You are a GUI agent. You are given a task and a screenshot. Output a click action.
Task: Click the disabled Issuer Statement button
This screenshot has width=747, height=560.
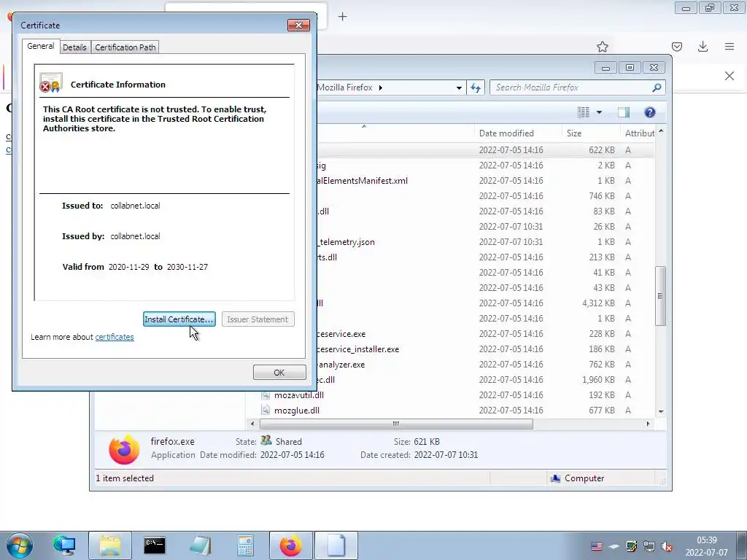point(258,319)
